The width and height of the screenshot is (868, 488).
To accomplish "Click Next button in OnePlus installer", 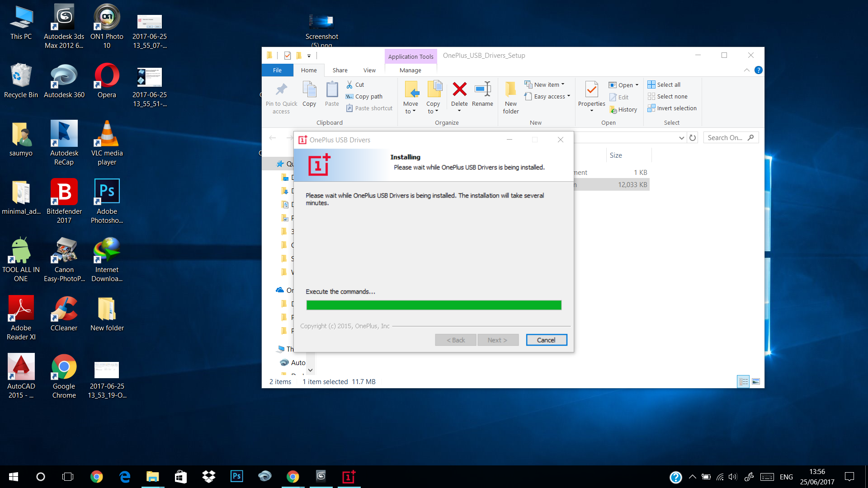I will coord(497,340).
